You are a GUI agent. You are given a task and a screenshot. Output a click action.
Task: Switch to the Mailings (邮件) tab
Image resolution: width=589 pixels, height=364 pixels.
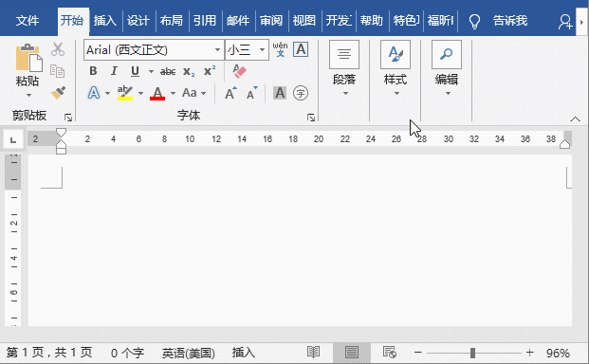click(238, 20)
